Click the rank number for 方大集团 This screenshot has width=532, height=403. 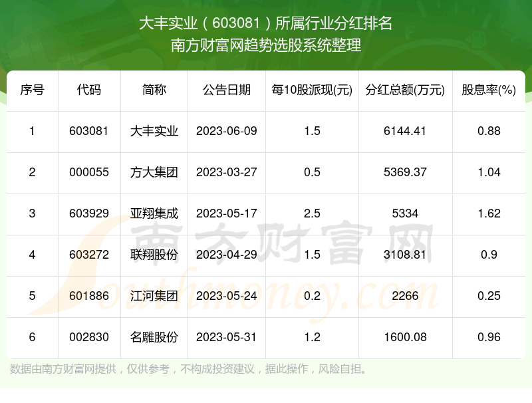(x=32, y=172)
